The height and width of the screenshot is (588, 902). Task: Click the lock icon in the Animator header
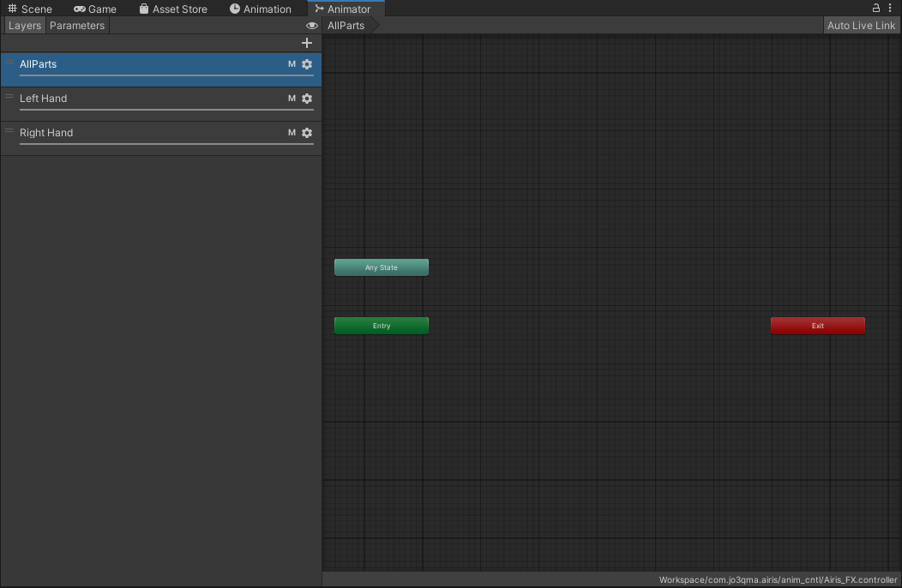coord(875,7)
